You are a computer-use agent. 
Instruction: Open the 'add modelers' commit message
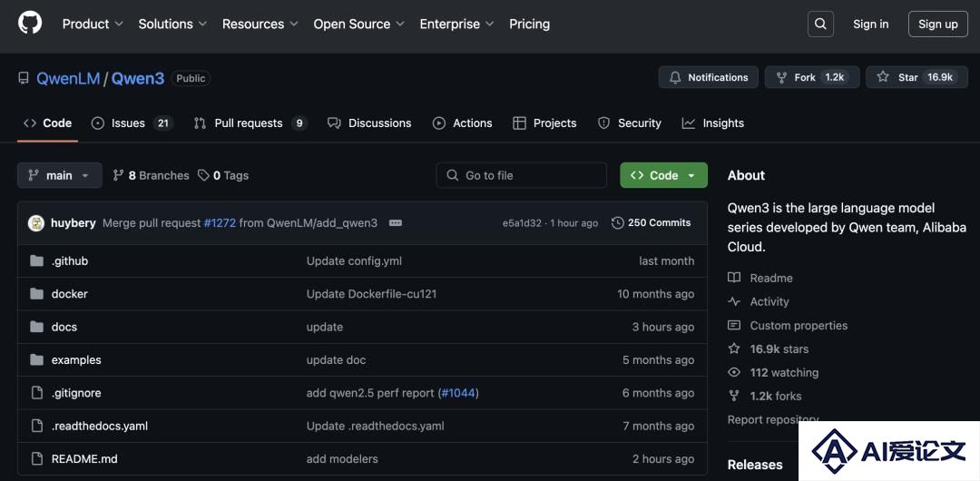coord(342,458)
